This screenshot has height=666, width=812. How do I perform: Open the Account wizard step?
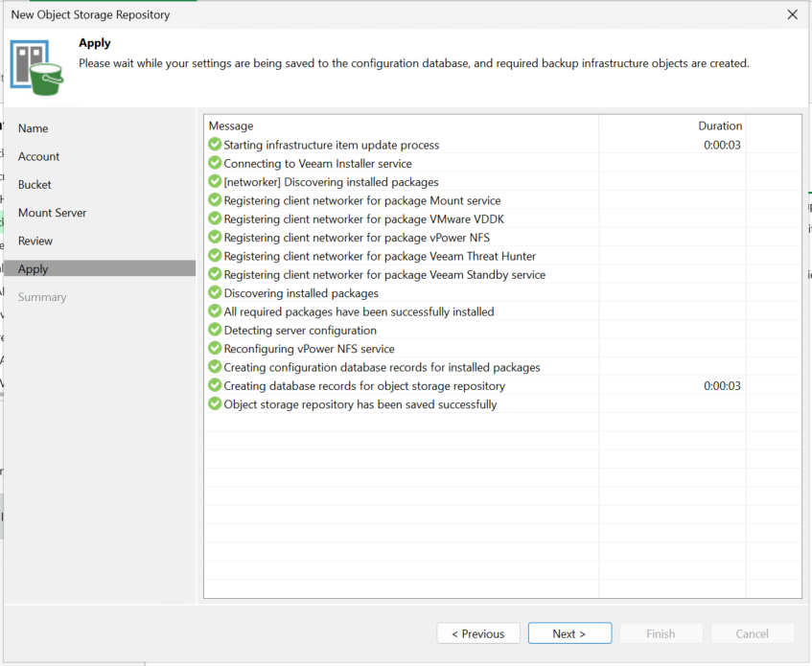click(x=39, y=156)
